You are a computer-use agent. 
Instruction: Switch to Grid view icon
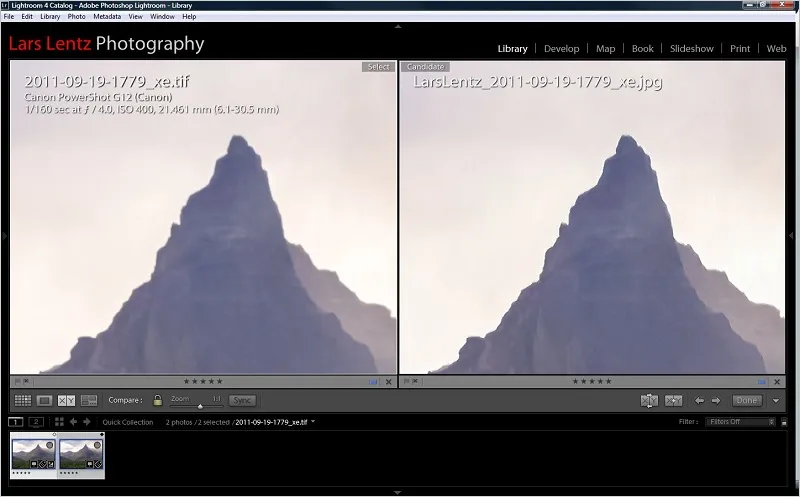[22, 401]
